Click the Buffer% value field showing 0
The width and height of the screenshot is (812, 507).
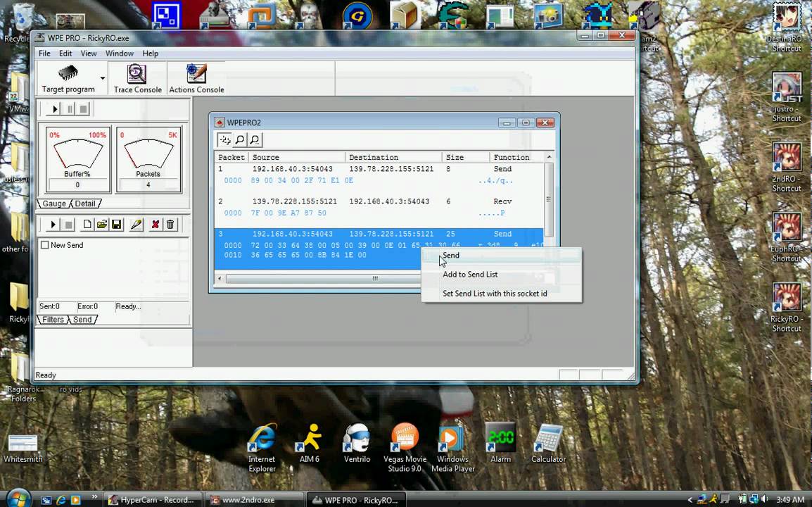click(77, 184)
